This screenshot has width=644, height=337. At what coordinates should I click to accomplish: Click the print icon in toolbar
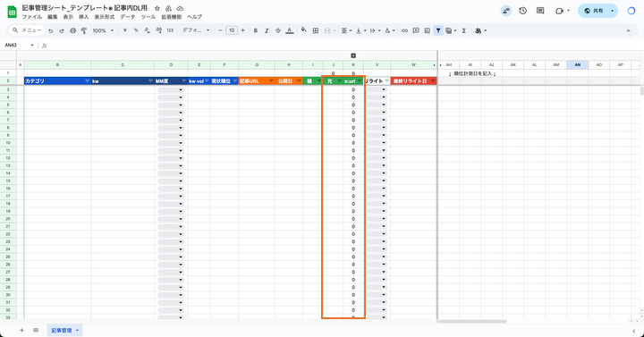[x=73, y=30]
